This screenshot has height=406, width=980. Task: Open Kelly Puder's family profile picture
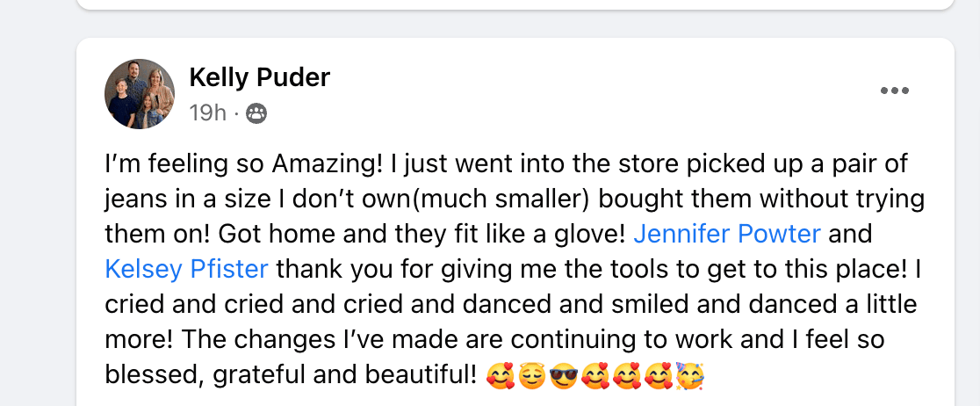pos(140,94)
